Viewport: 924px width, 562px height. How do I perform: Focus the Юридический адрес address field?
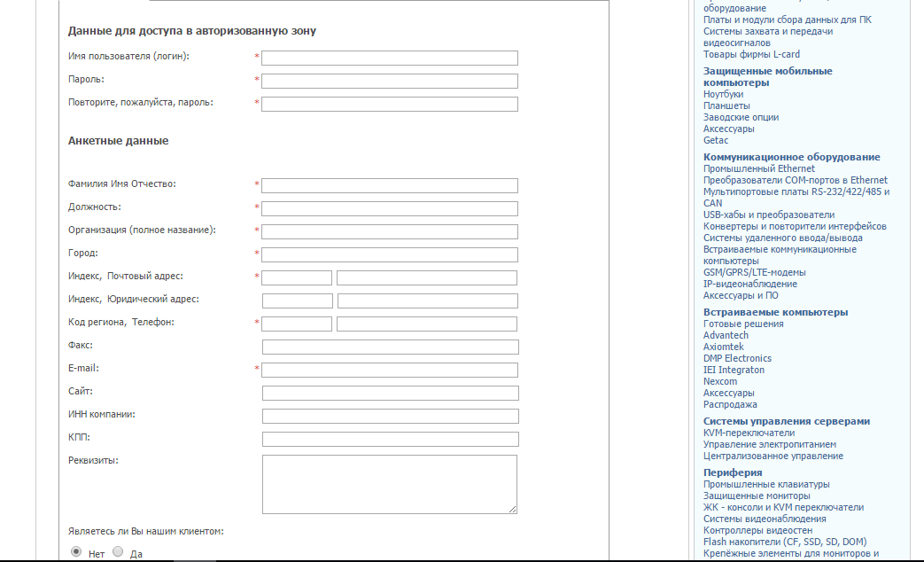[428, 301]
